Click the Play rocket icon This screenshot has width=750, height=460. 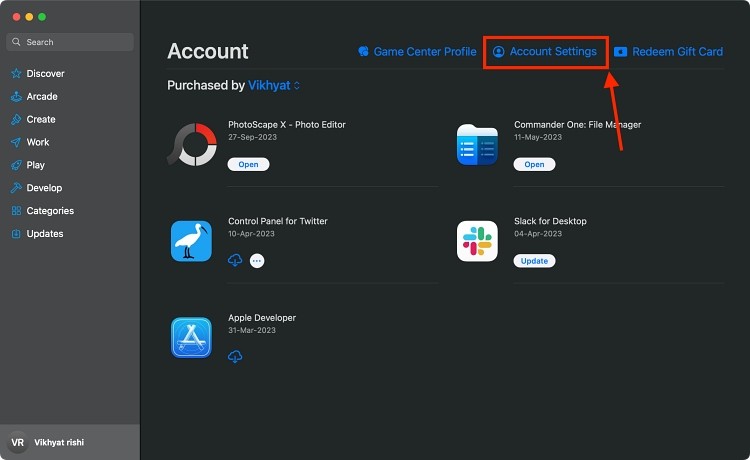16,165
